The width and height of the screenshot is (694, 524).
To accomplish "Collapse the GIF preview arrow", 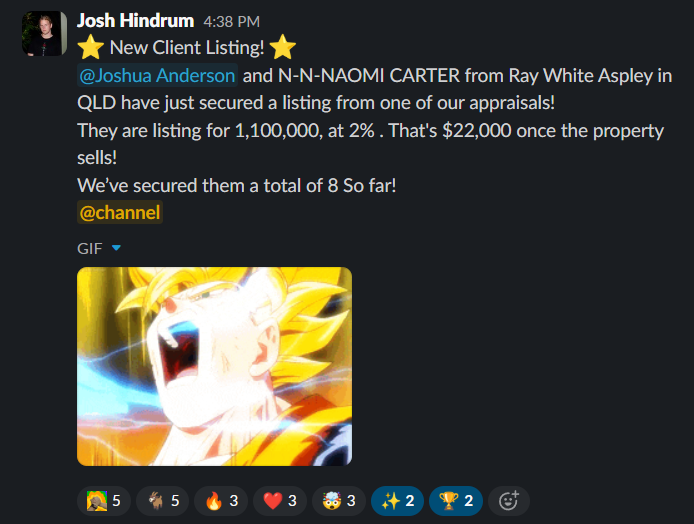I will point(116,248).
